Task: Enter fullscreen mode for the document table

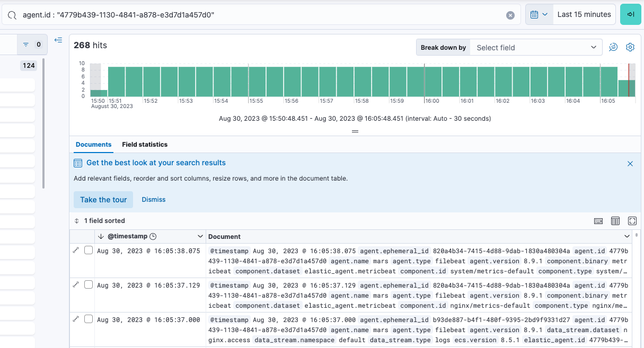Action: click(x=632, y=221)
